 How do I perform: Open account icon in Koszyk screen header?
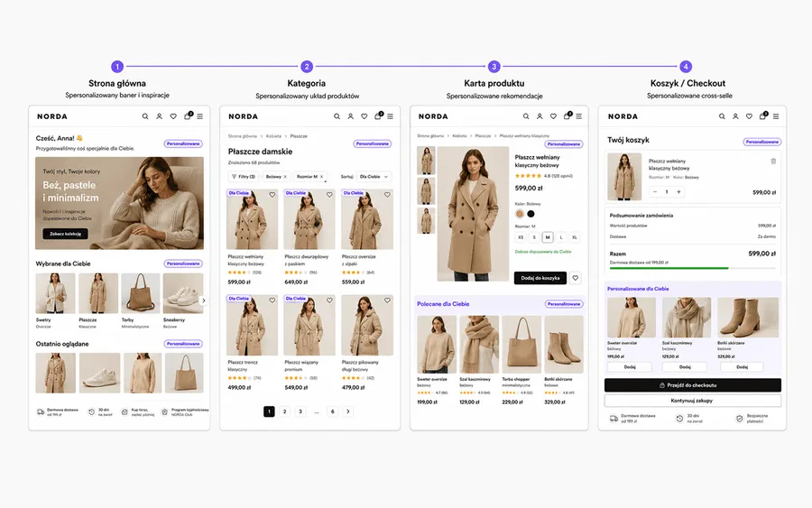click(x=735, y=116)
